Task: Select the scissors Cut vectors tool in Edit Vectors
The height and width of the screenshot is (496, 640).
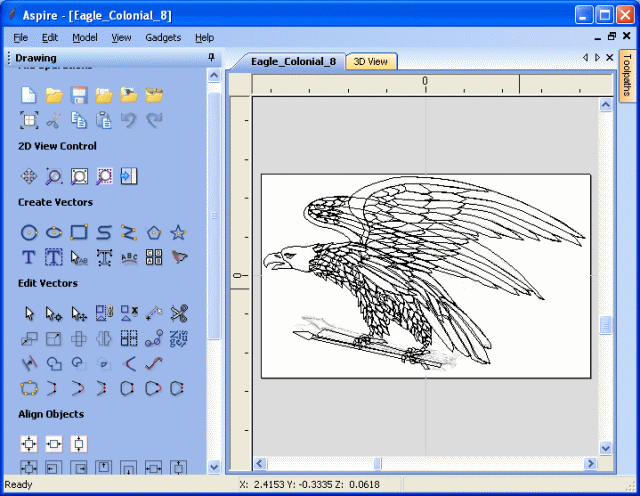Action: click(179, 314)
